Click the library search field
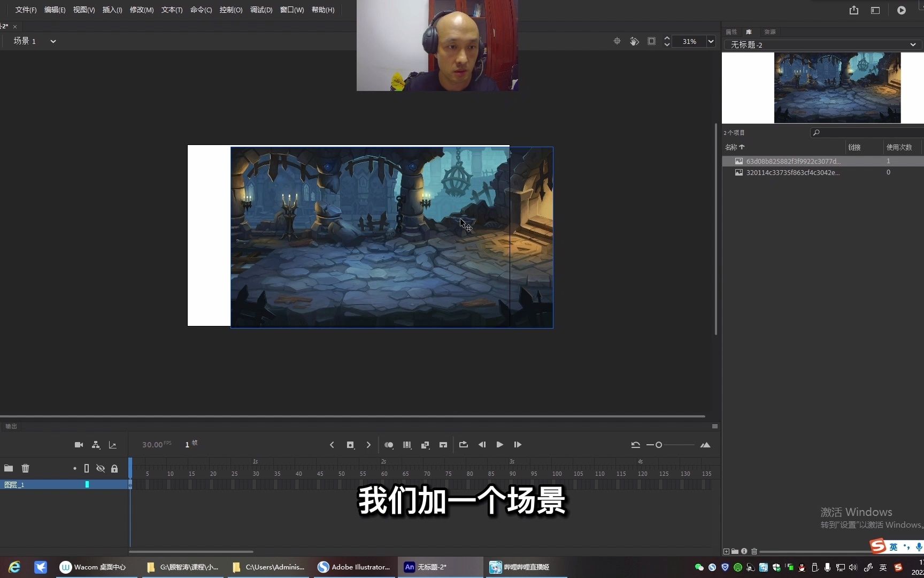This screenshot has width=924, height=578. tap(867, 133)
